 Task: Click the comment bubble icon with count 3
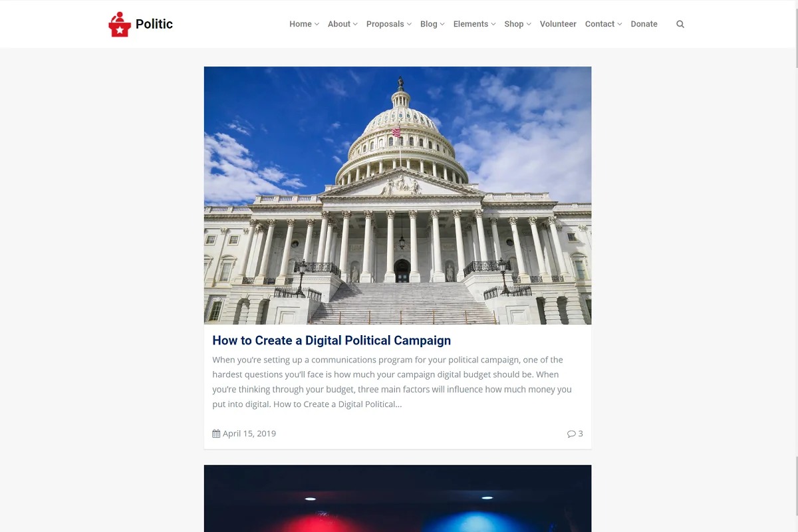571,434
